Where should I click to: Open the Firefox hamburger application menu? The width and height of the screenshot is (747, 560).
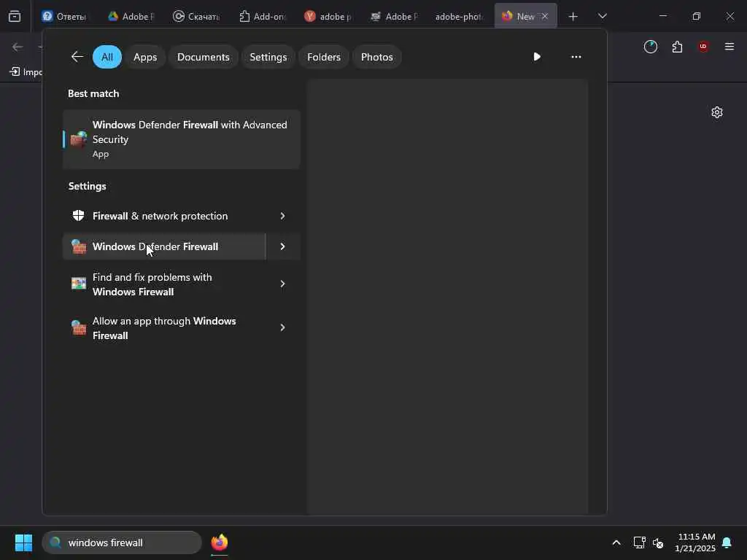pyautogui.click(x=729, y=47)
